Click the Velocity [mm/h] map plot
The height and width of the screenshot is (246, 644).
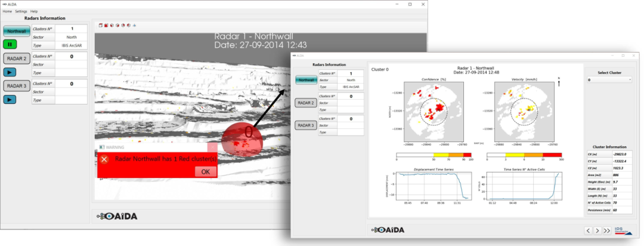[524, 111]
